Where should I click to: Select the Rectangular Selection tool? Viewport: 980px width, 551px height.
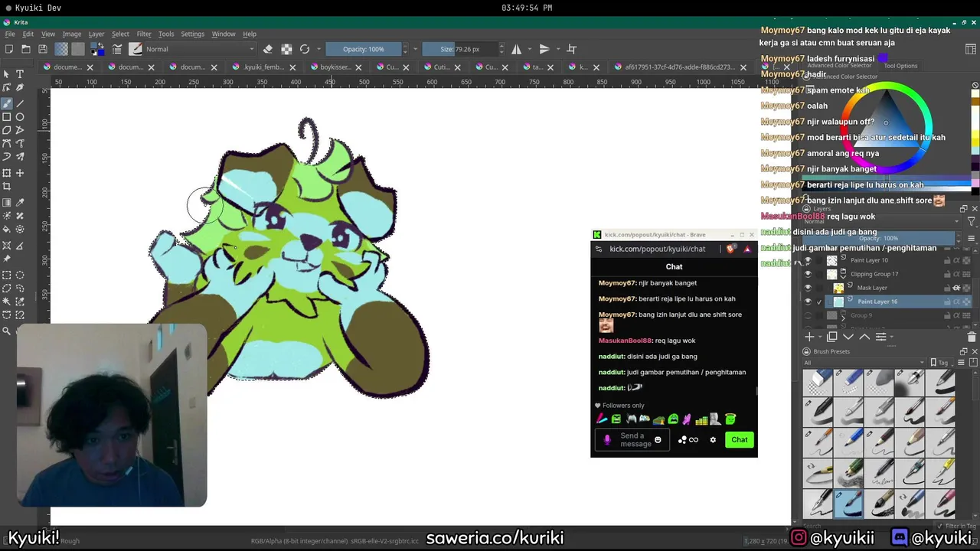point(7,275)
